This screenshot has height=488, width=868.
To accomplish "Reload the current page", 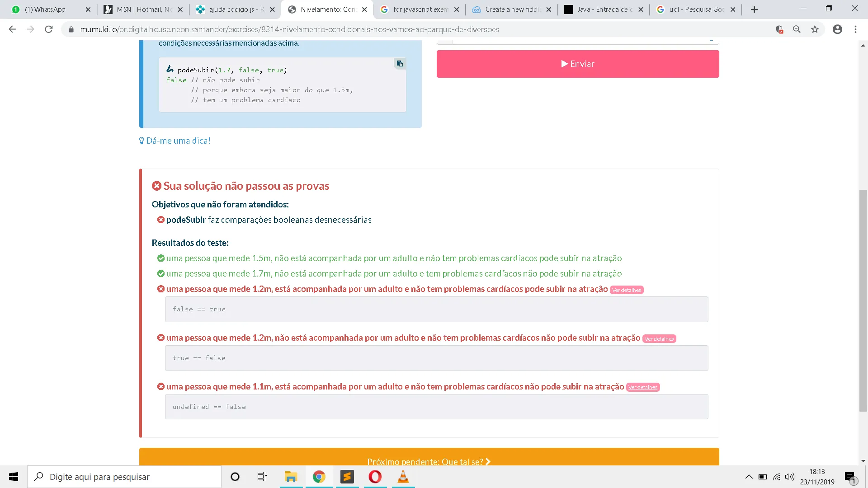I will pyautogui.click(x=49, y=29).
